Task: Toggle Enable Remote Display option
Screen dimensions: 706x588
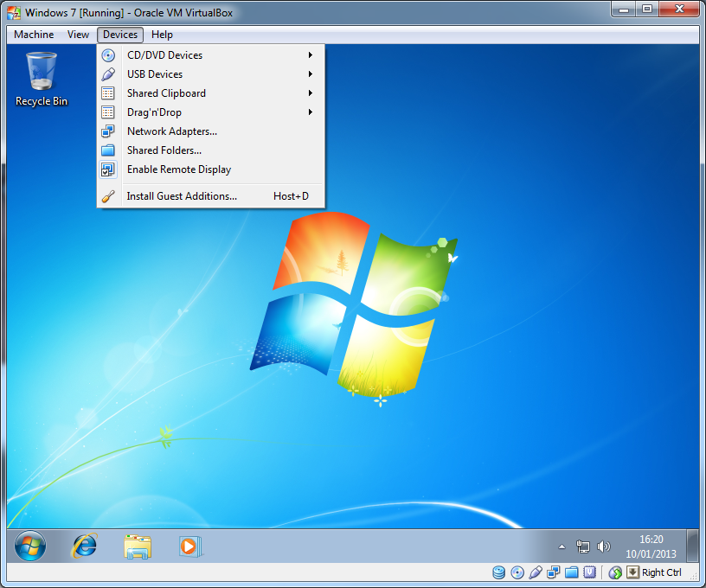Action: [x=178, y=169]
